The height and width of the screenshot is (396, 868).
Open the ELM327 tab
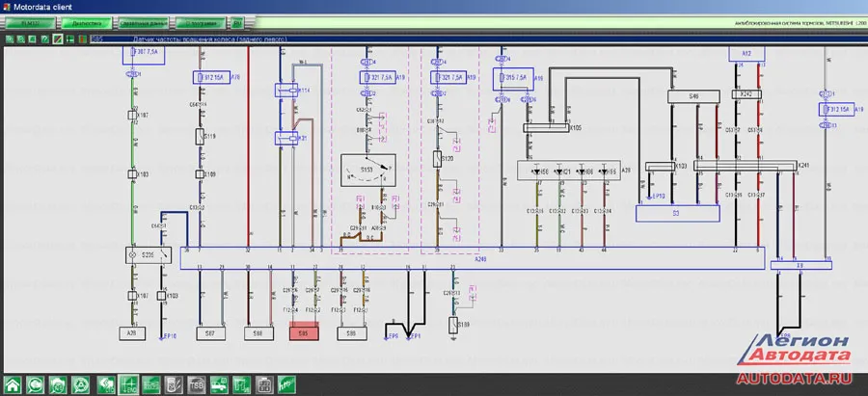pos(31,24)
